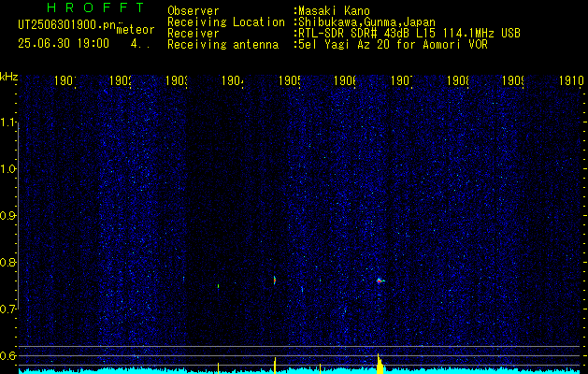Click the word "meteor" under the file name
This screenshot has width=588, height=374.
(x=136, y=30)
